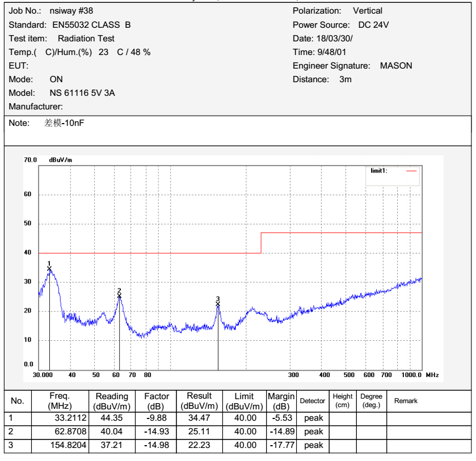The width and height of the screenshot is (476, 461).
Task: Select the 25.11 result cell in row 2
Action: [x=199, y=432]
